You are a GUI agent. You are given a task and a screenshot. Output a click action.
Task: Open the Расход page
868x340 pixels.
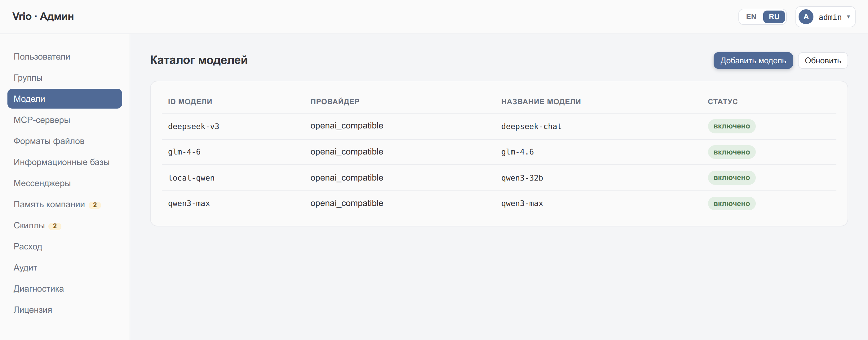pyautogui.click(x=65, y=246)
